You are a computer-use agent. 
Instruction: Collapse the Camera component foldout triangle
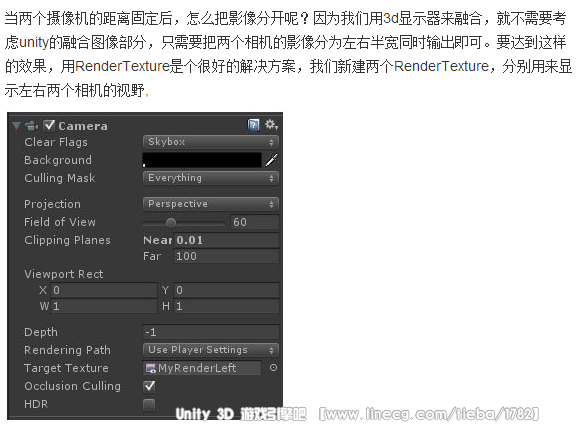point(16,126)
